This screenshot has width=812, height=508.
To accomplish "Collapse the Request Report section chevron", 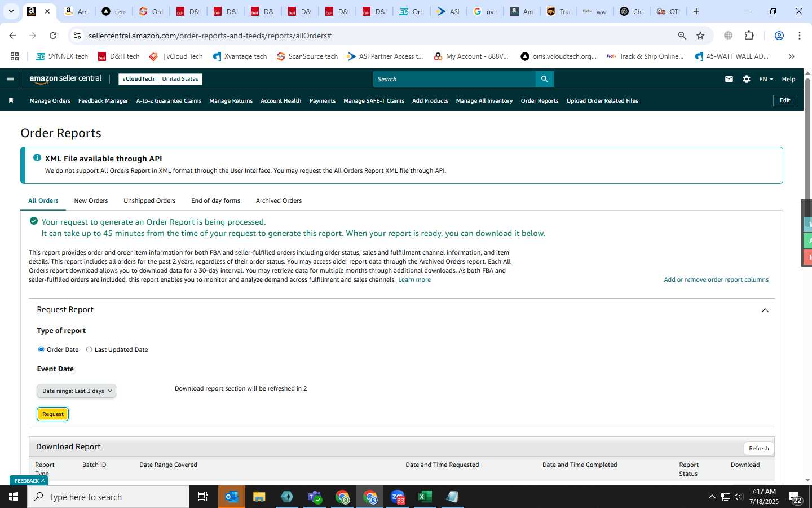I will 765,310.
